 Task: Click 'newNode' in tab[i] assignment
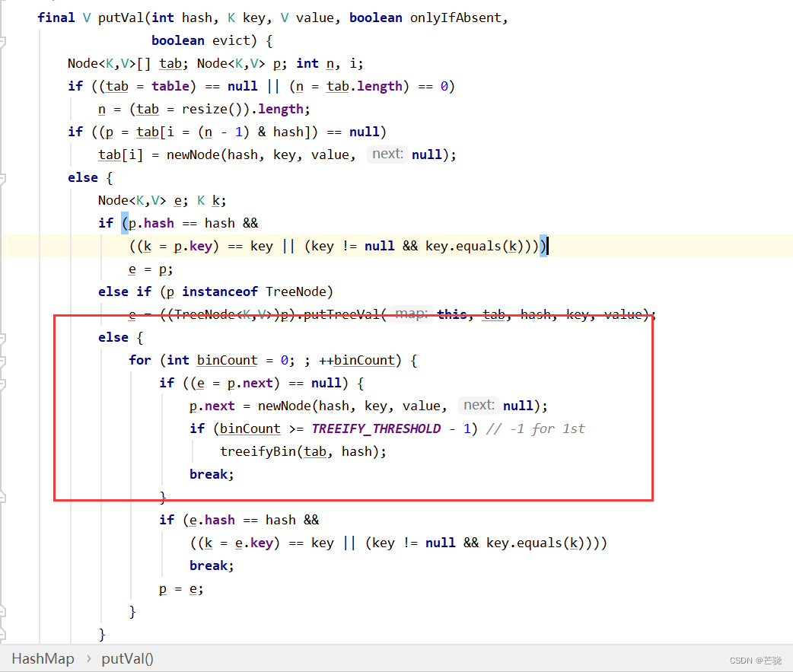coord(193,154)
